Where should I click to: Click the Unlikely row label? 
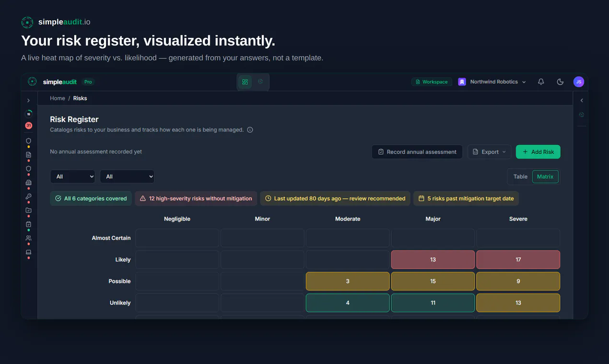120,303
